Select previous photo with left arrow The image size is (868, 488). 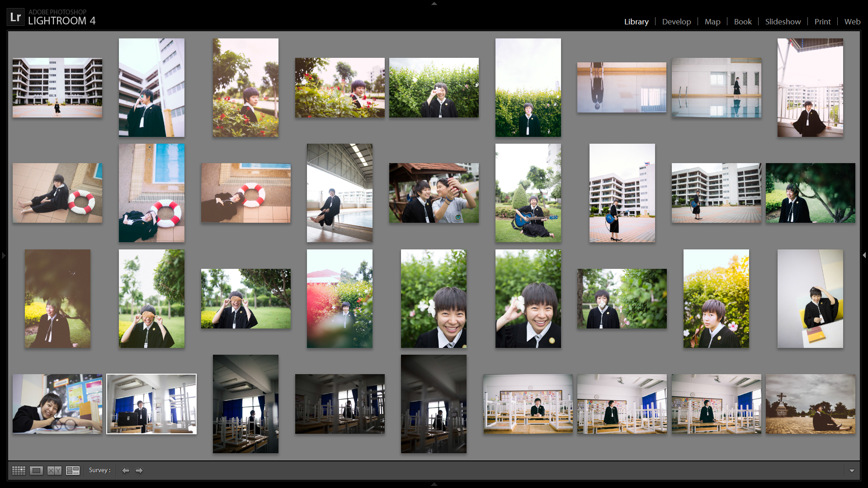tap(126, 470)
